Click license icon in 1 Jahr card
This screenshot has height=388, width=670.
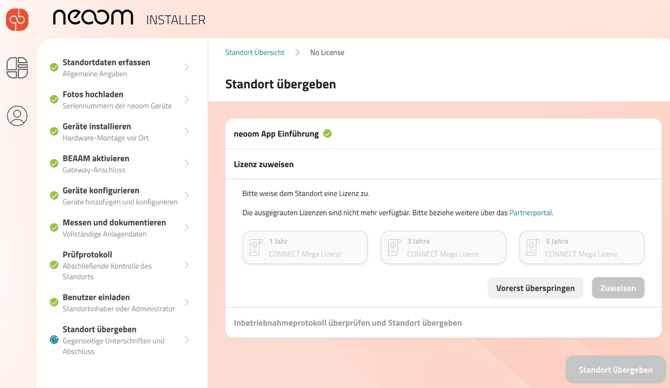tap(256, 247)
